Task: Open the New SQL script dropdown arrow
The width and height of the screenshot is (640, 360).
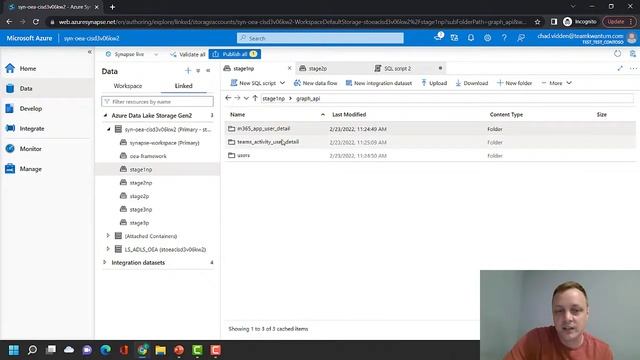Action: 282,83
